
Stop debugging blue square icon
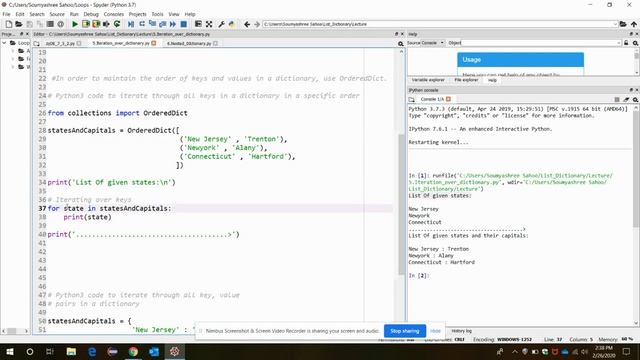click(x=184, y=24)
